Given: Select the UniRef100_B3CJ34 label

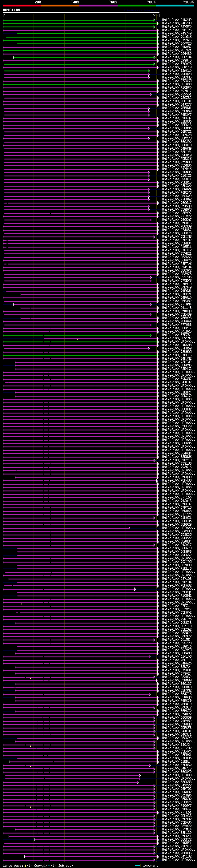Looking at the screenshot, I should [177, 744].
